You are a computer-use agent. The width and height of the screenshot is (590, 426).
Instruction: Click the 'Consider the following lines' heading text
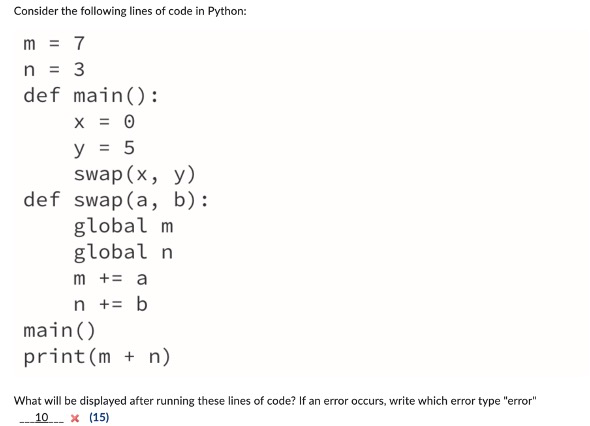(x=130, y=11)
